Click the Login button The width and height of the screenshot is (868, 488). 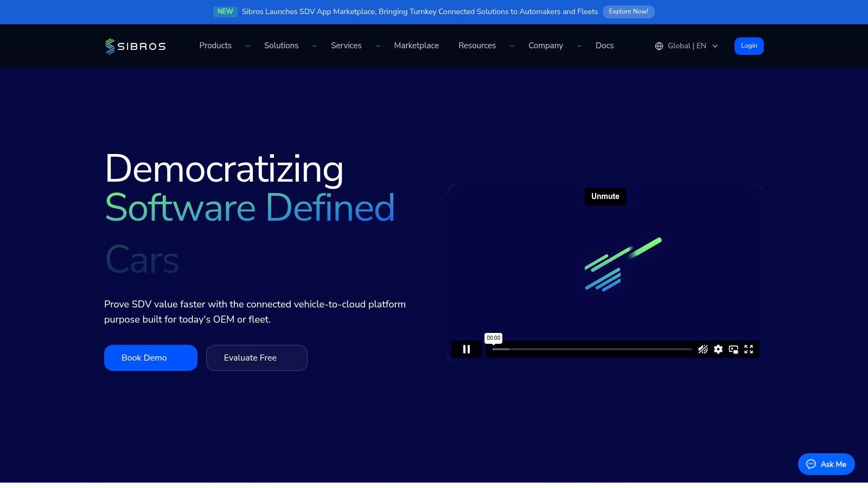pyautogui.click(x=749, y=46)
